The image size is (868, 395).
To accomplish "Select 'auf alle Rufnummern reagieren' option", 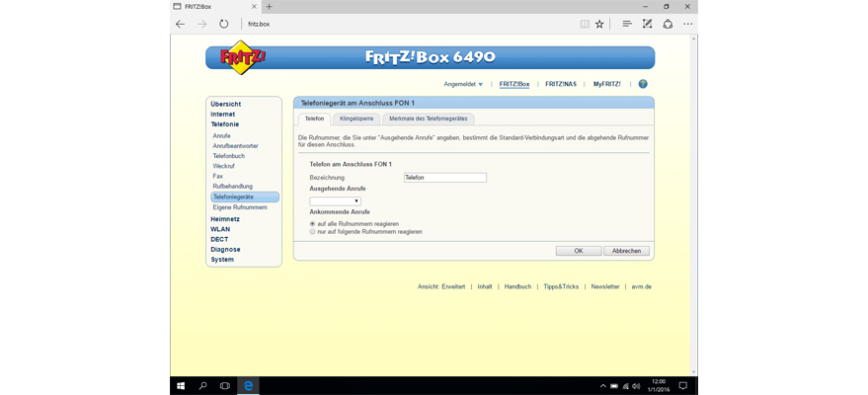I will pos(313,223).
